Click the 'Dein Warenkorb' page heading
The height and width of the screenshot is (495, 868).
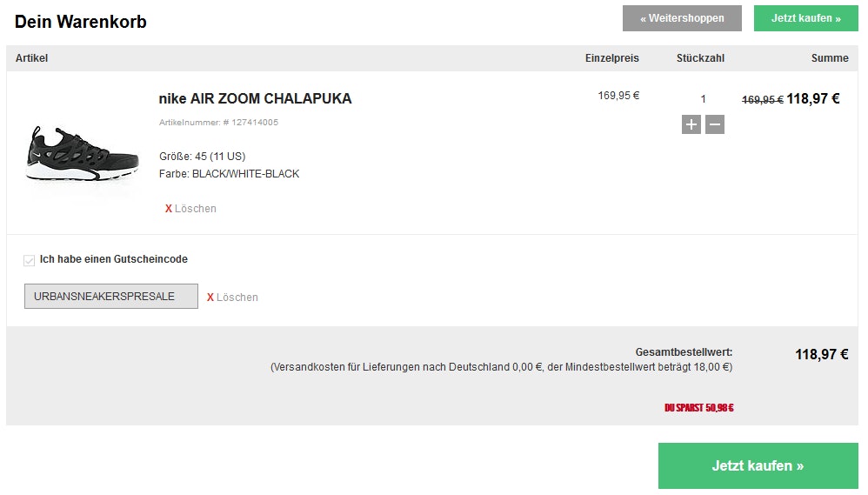[x=81, y=22]
